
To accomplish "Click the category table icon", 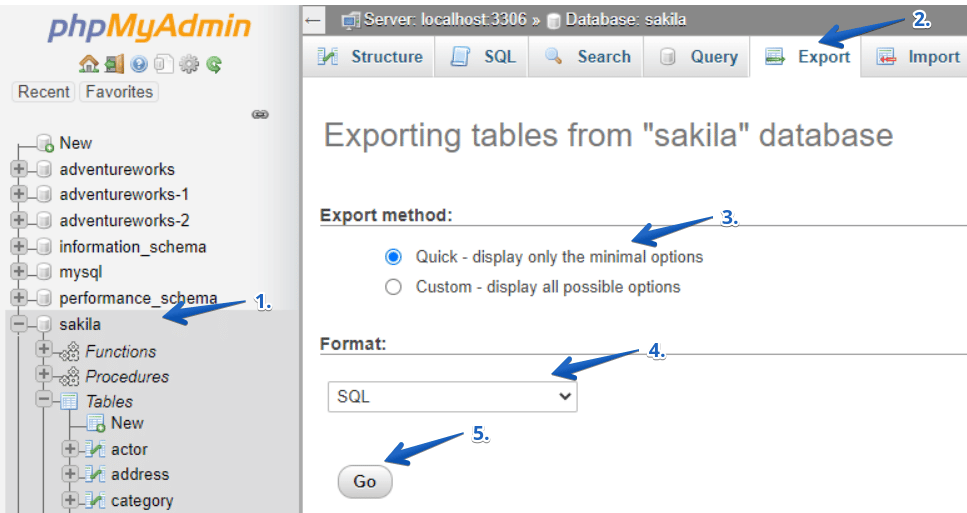I will (95, 500).
